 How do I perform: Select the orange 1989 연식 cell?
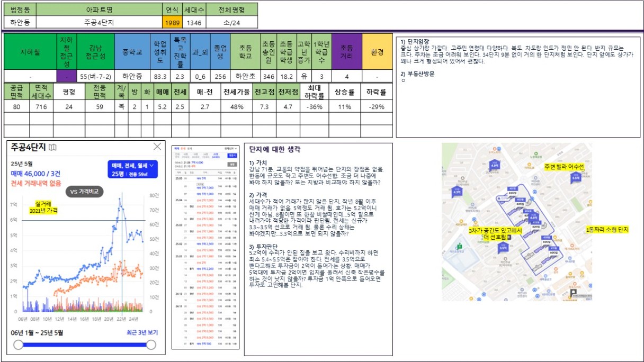pos(172,22)
